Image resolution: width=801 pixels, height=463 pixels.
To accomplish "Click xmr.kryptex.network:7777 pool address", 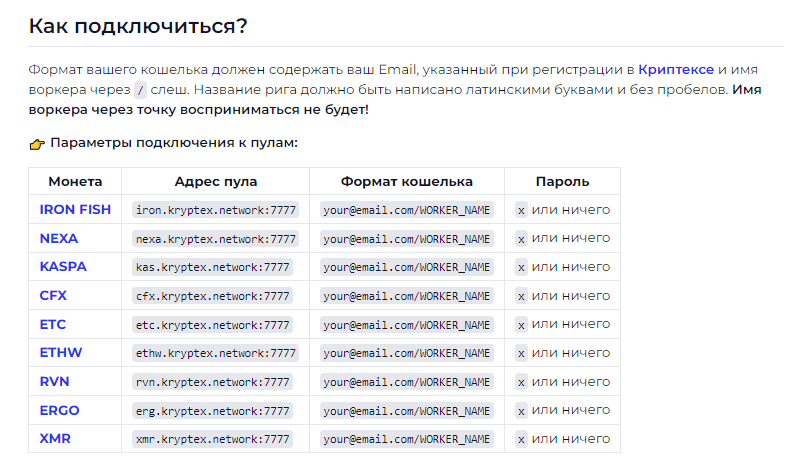I will click(x=213, y=439).
